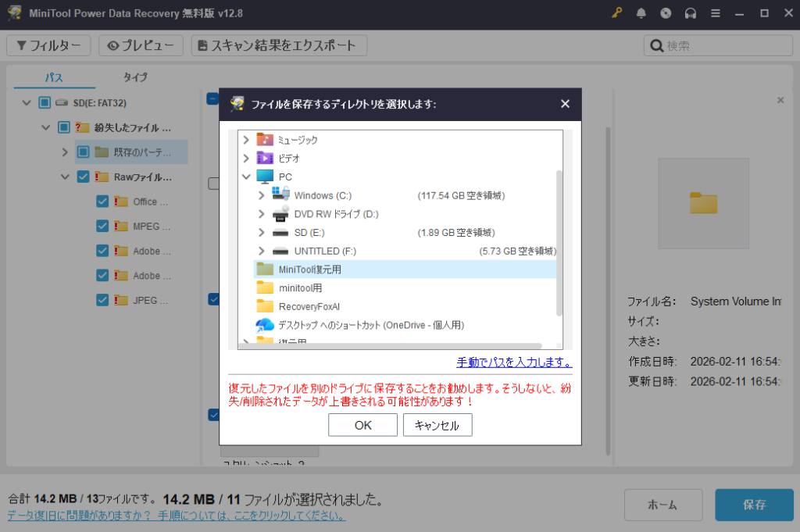Toggle the SD(E: FAT32) checkbox
The height and width of the screenshot is (532, 800).
point(44,102)
